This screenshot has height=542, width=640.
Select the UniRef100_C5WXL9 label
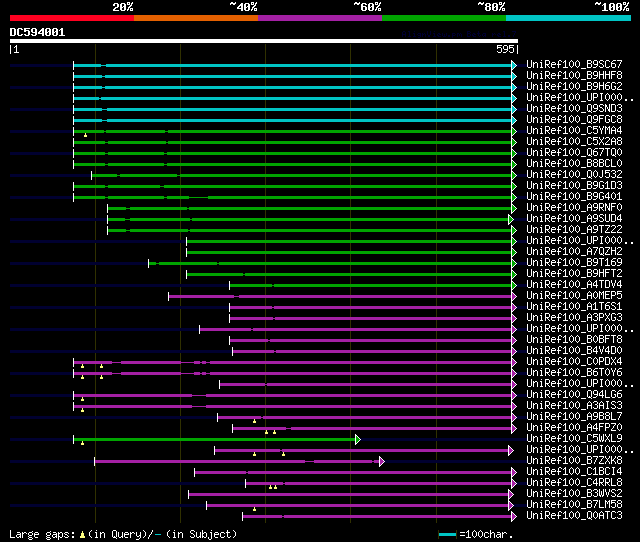click(x=574, y=439)
